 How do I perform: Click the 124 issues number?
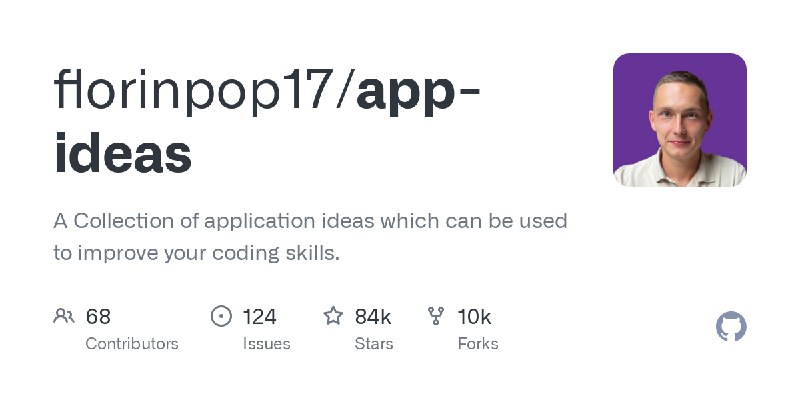259,317
